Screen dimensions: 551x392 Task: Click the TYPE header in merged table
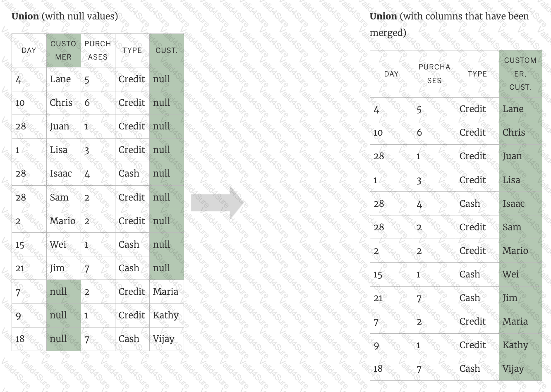(x=477, y=74)
